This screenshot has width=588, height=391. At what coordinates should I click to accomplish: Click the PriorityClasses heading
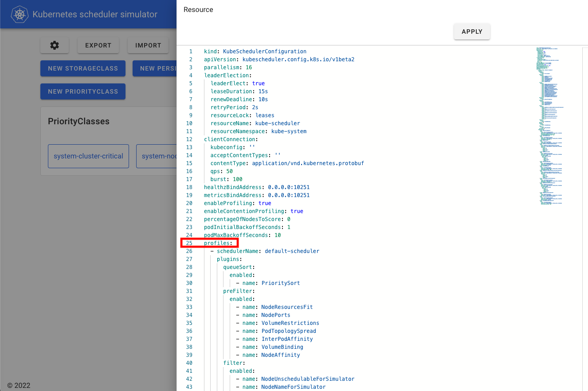click(78, 121)
